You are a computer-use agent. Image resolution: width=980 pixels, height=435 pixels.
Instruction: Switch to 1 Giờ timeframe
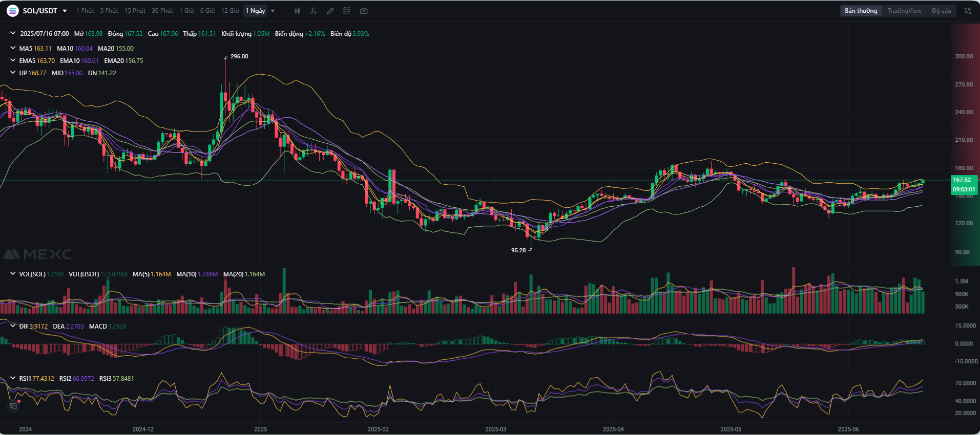click(x=186, y=11)
